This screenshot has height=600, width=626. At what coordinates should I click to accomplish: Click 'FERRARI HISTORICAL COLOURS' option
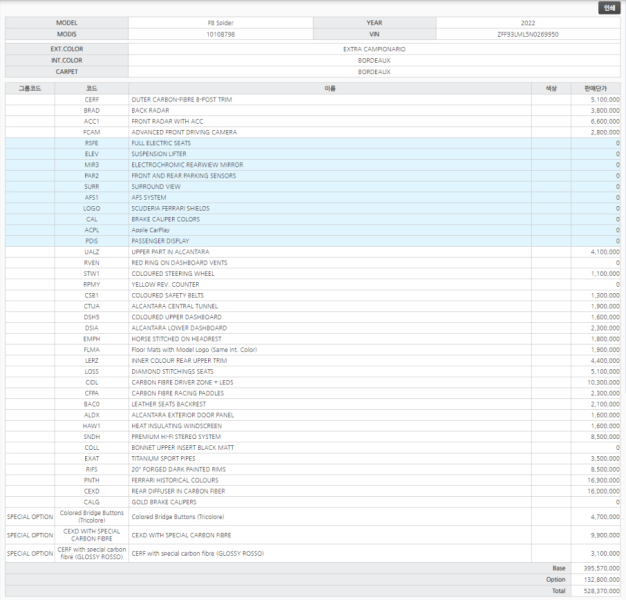(175, 480)
